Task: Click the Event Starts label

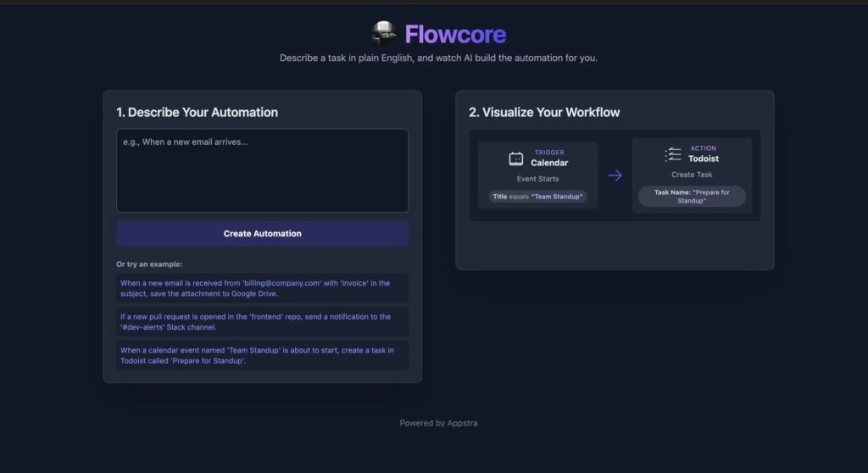Action: (537, 179)
